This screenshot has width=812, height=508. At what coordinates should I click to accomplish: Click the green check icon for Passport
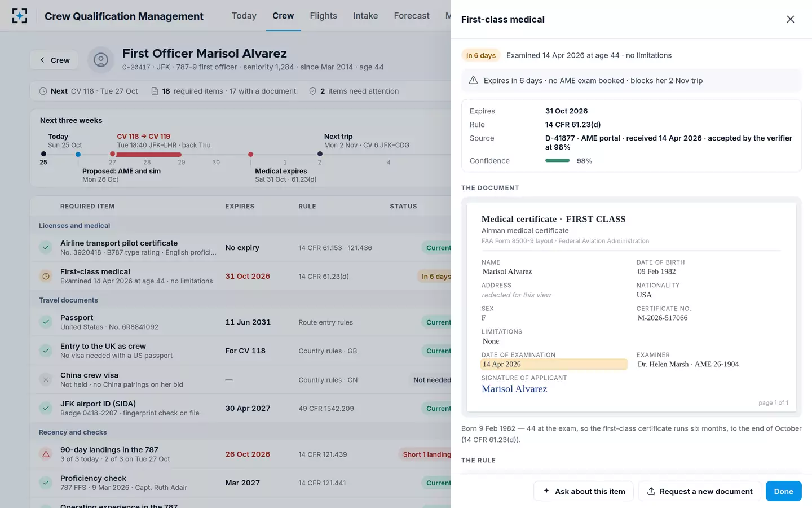pyautogui.click(x=46, y=322)
